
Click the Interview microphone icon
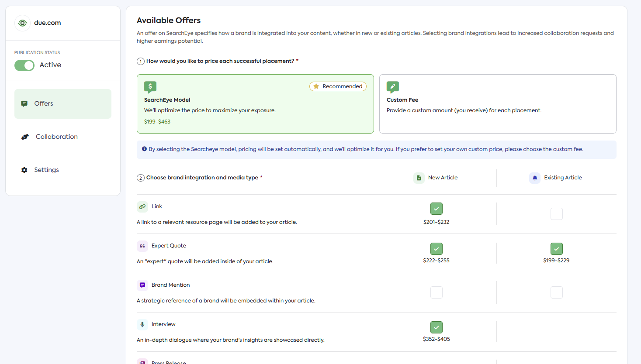[x=142, y=324]
